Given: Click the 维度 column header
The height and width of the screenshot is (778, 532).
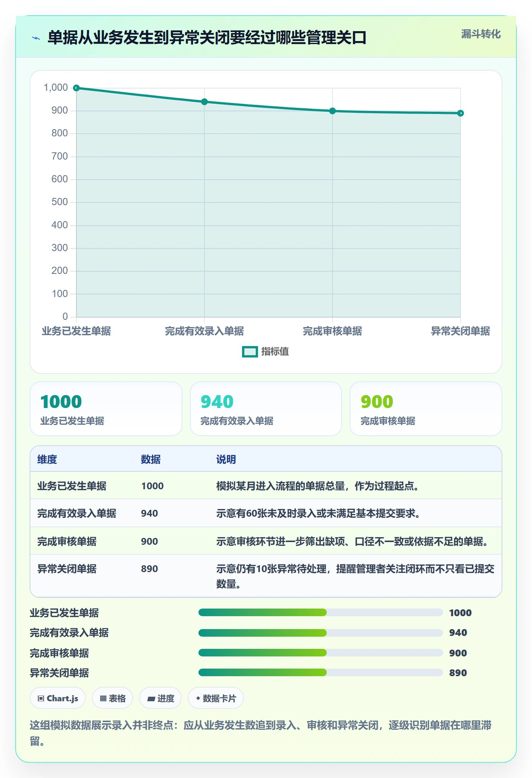Looking at the screenshot, I should click(x=47, y=459).
